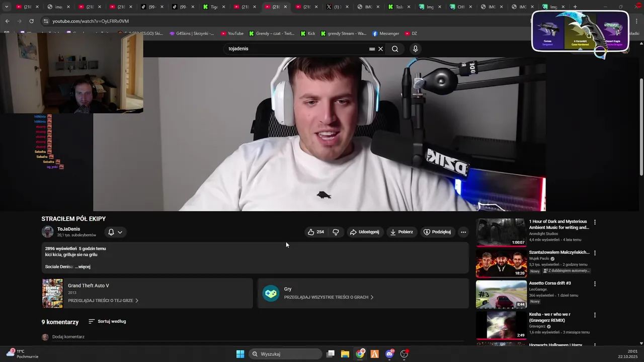Viewport: 644px width, 362px height.
Task: Browse all Gry gaming content
Action: tap(329, 297)
